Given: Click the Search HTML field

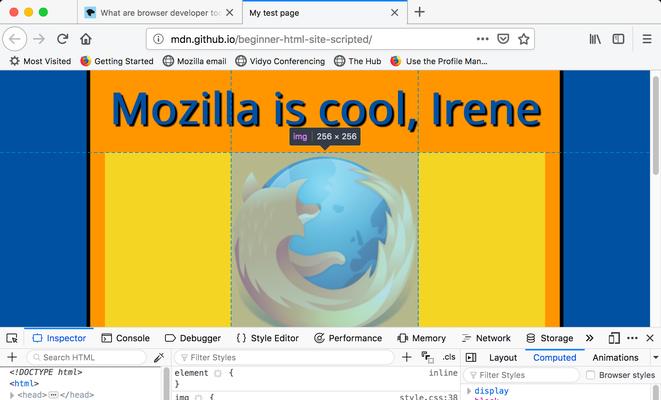Looking at the screenshot, I should click(x=86, y=357).
